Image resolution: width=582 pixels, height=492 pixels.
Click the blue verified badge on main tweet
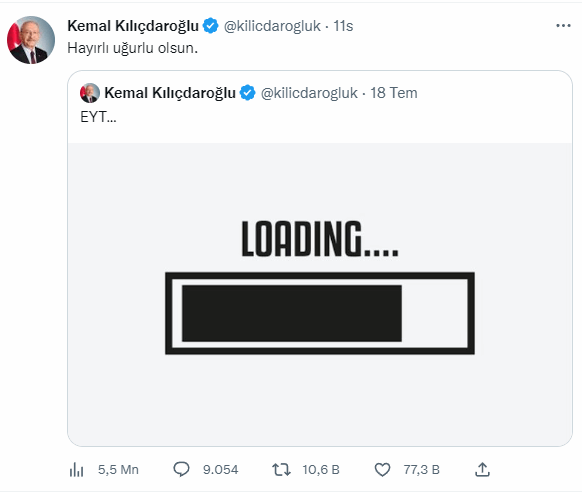(x=210, y=26)
